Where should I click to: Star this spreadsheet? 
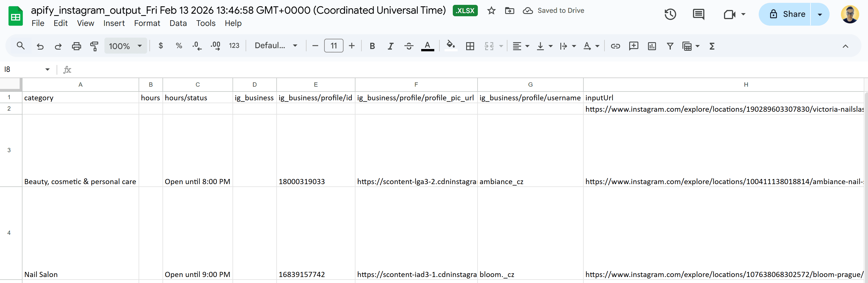click(x=491, y=11)
